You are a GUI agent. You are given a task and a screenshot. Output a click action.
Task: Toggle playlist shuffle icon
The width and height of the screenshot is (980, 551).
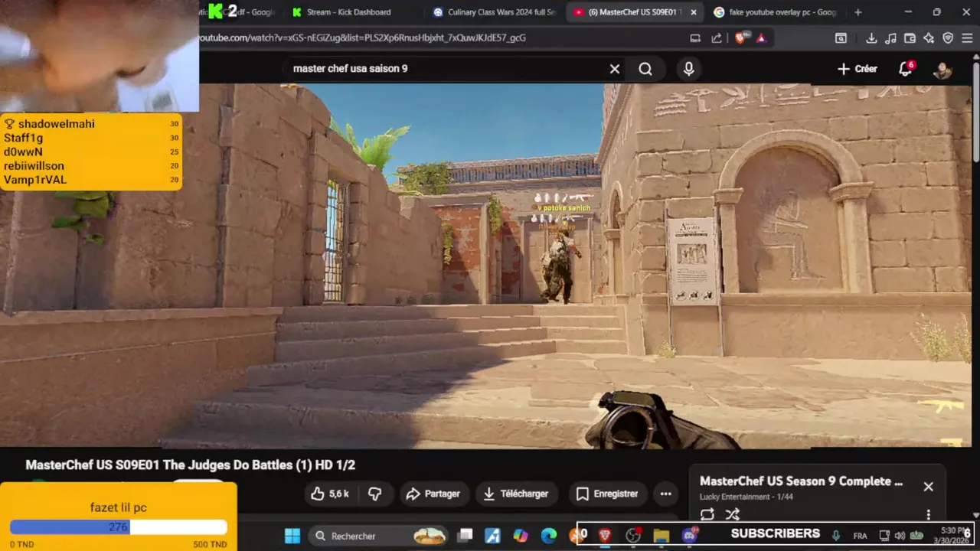click(x=733, y=514)
